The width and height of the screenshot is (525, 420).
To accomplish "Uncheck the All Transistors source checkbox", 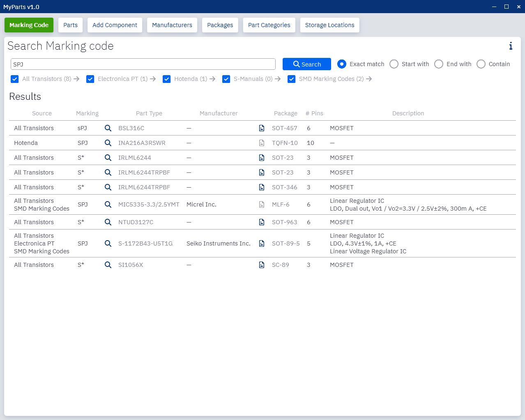I will pos(15,79).
